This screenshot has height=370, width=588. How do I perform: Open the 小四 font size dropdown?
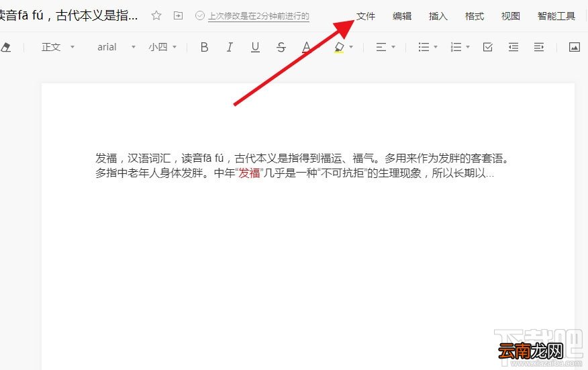162,47
